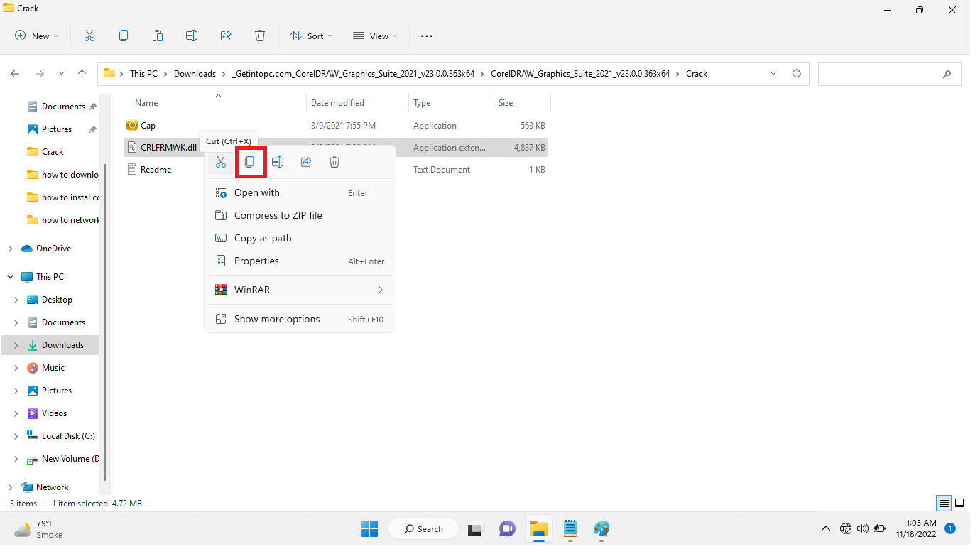Go back with the back arrow
The image size is (980, 554).
pyautogui.click(x=15, y=73)
